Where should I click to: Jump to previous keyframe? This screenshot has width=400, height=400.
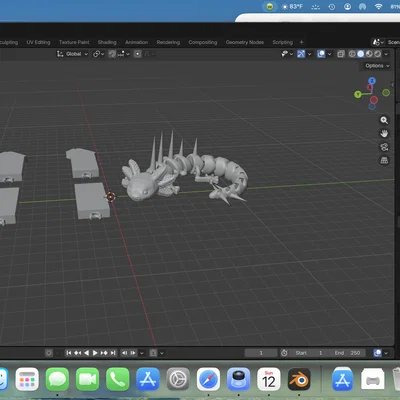(77, 353)
